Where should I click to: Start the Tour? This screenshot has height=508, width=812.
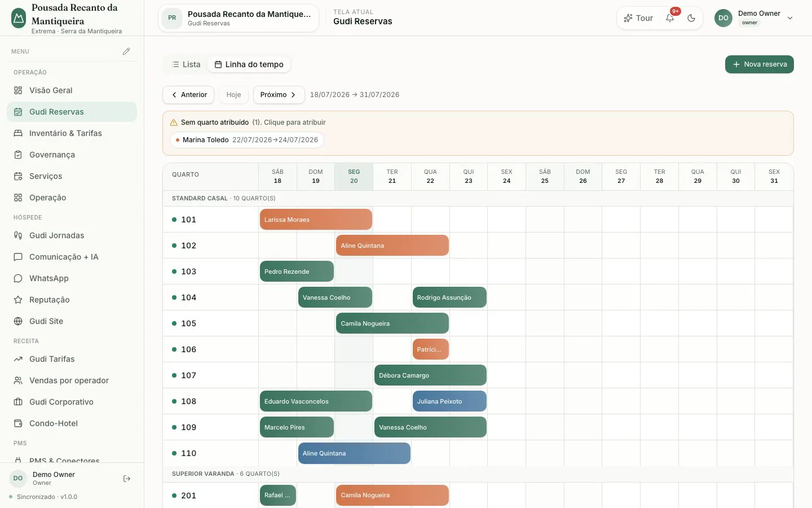[x=638, y=18]
